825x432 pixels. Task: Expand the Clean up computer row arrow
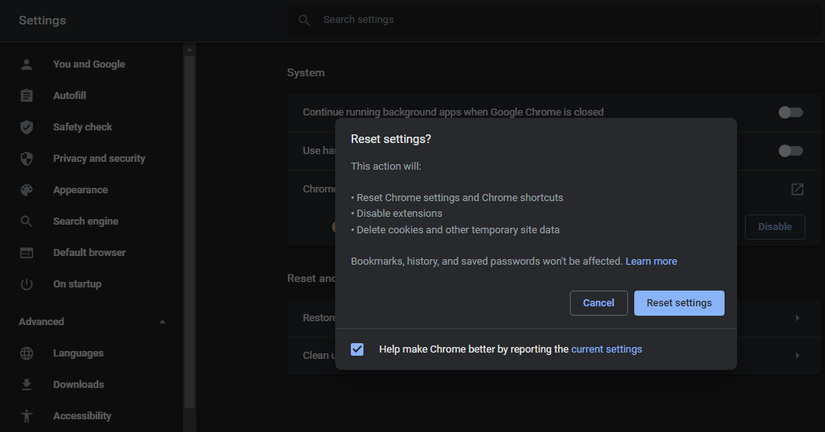(x=797, y=355)
